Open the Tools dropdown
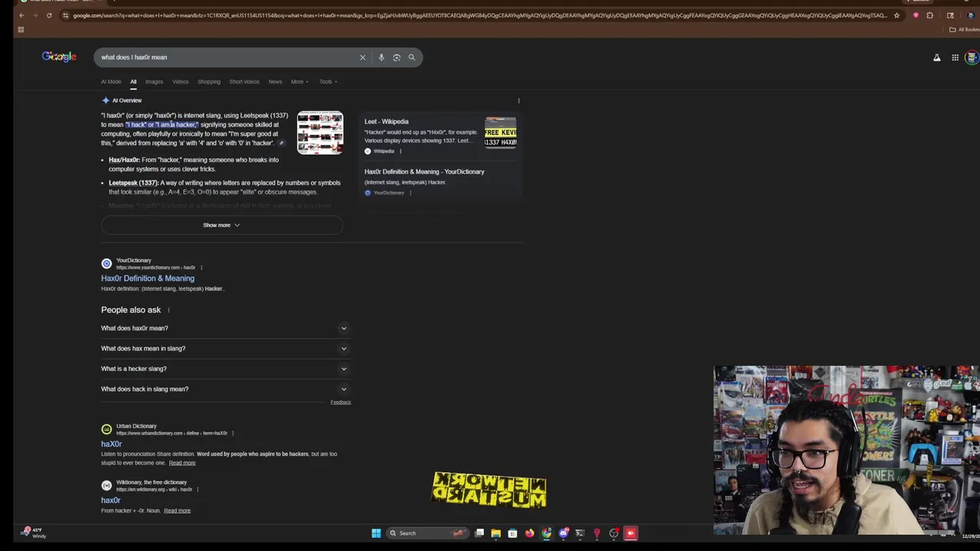The height and width of the screenshot is (551, 980). coord(328,82)
